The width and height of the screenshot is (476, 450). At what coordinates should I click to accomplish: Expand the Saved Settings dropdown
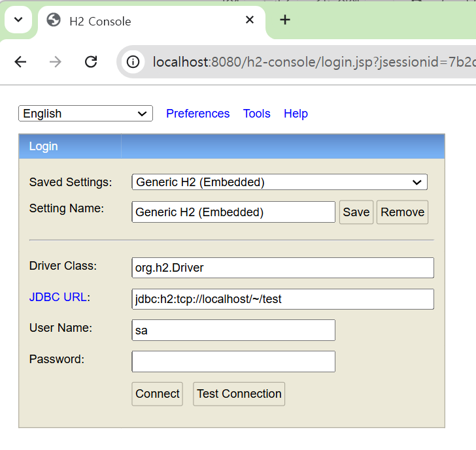(280, 182)
